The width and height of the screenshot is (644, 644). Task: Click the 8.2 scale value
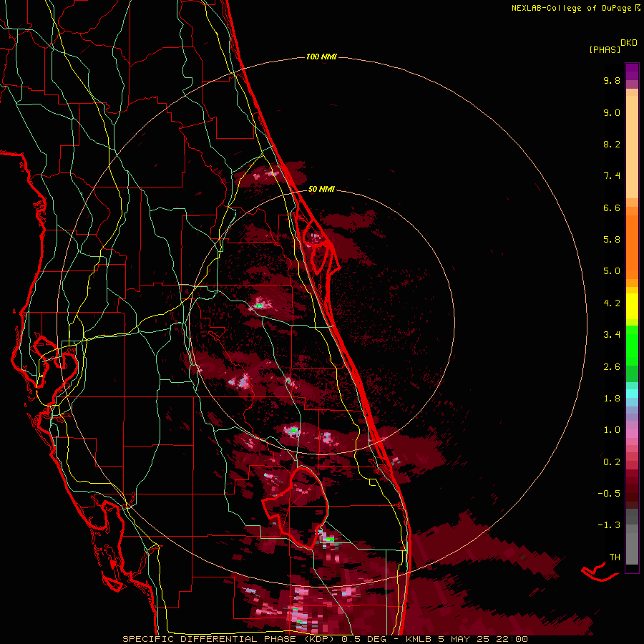612,144
